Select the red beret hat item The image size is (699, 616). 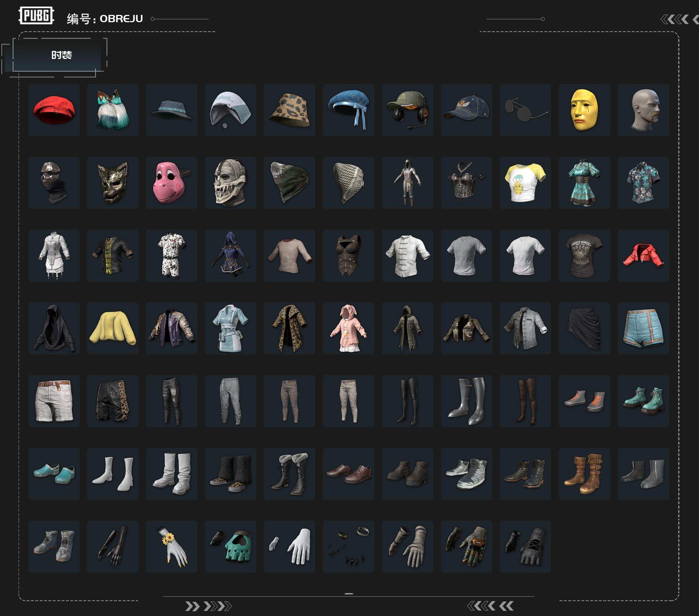pyautogui.click(x=54, y=110)
